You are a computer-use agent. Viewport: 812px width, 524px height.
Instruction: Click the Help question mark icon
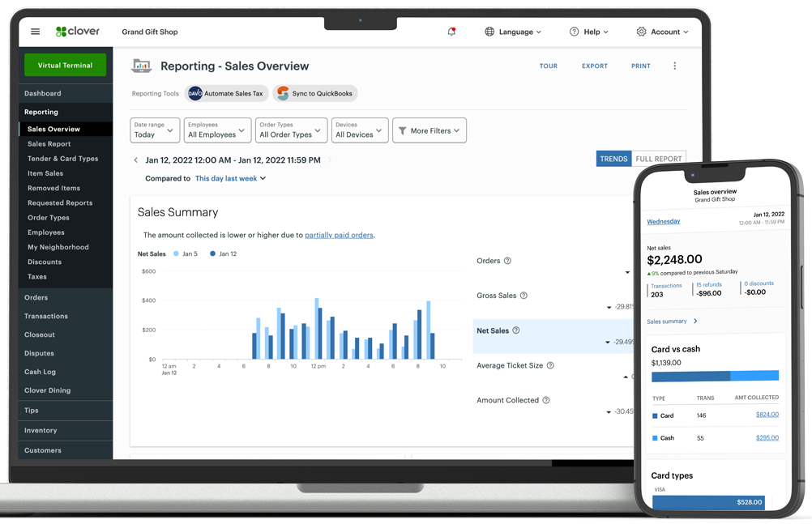(574, 32)
